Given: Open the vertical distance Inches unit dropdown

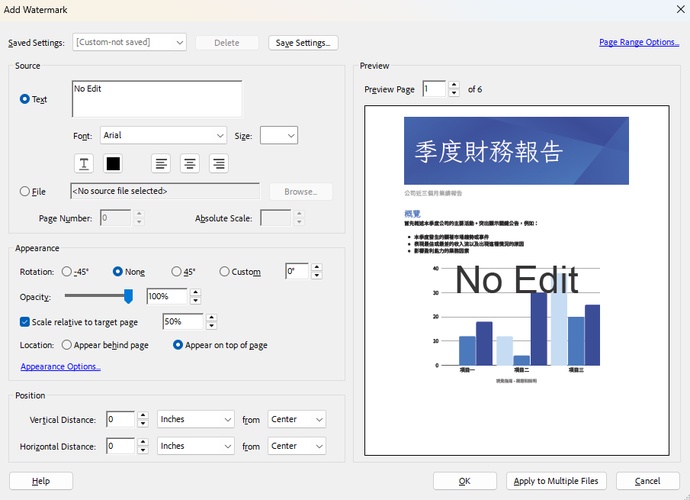Looking at the screenshot, I should tap(195, 420).
